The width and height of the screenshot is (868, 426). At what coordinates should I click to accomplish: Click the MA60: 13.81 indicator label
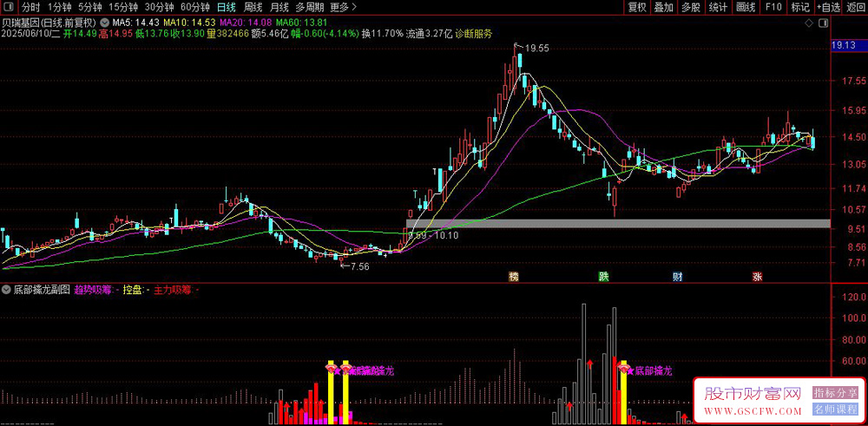point(302,23)
